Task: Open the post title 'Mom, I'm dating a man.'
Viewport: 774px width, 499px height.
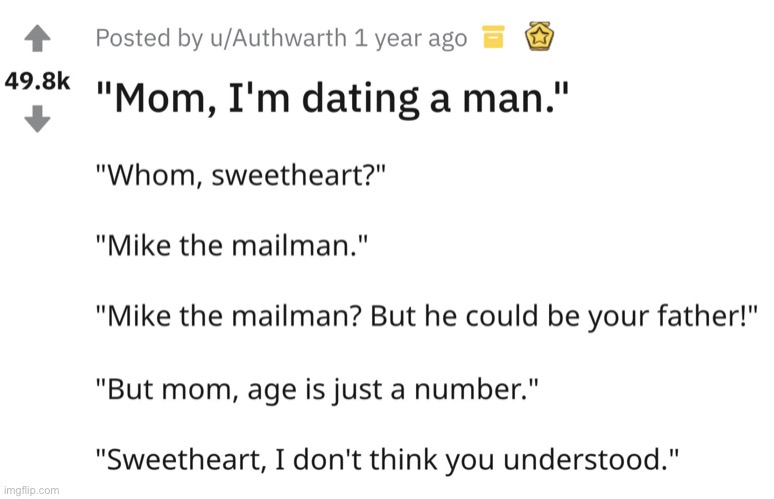Action: click(x=332, y=98)
